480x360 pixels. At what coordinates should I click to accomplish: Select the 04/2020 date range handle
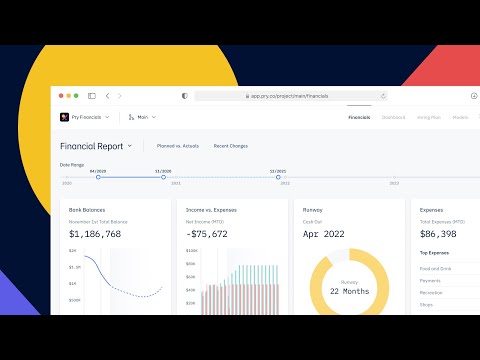coord(98,177)
